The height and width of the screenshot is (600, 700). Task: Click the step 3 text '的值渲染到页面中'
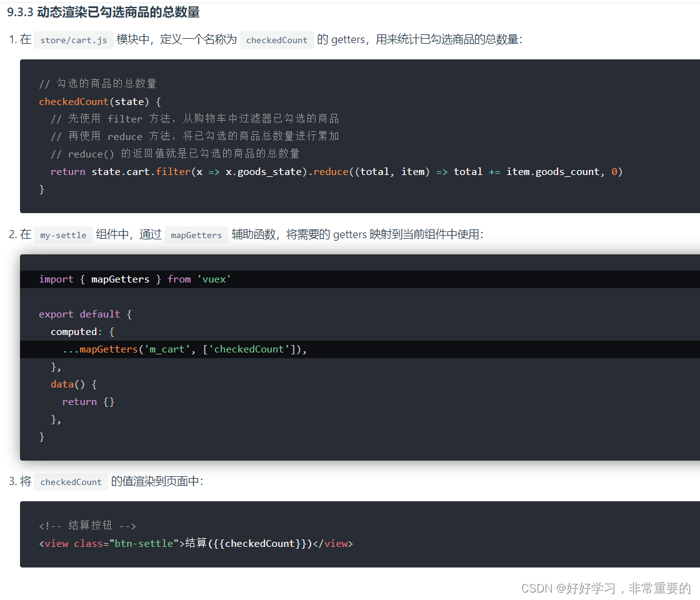tap(155, 481)
